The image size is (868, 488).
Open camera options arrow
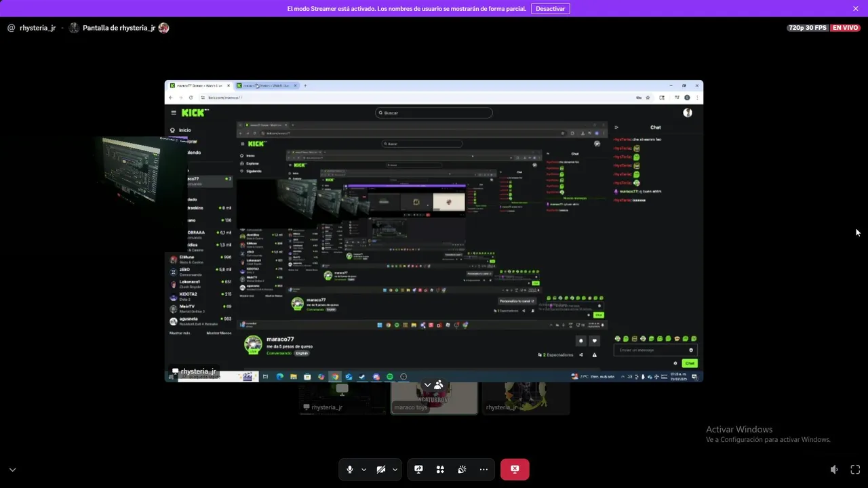[x=395, y=469]
